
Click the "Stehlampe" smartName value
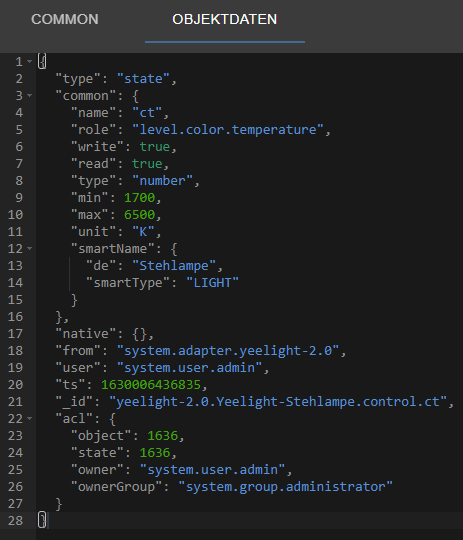coord(174,266)
